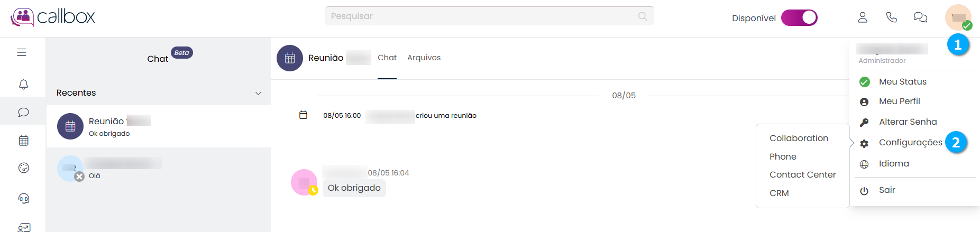Select Contact Center from submenu

[x=802, y=174]
